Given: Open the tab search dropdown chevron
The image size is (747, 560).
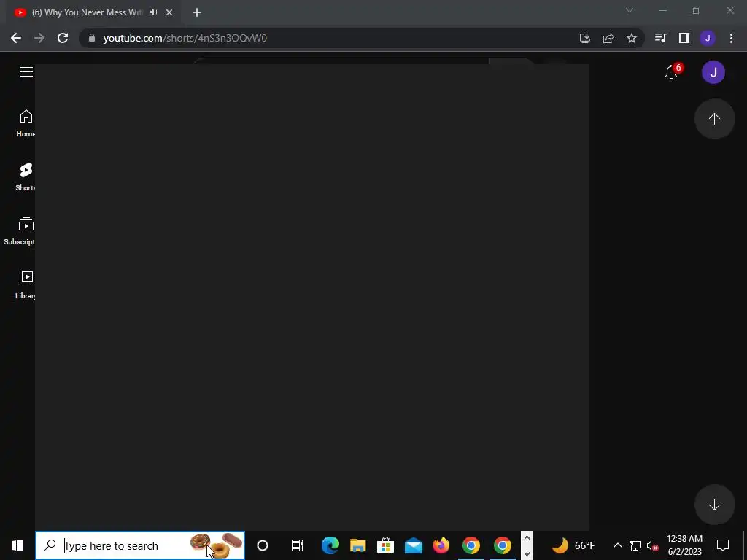Looking at the screenshot, I should 630,10.
